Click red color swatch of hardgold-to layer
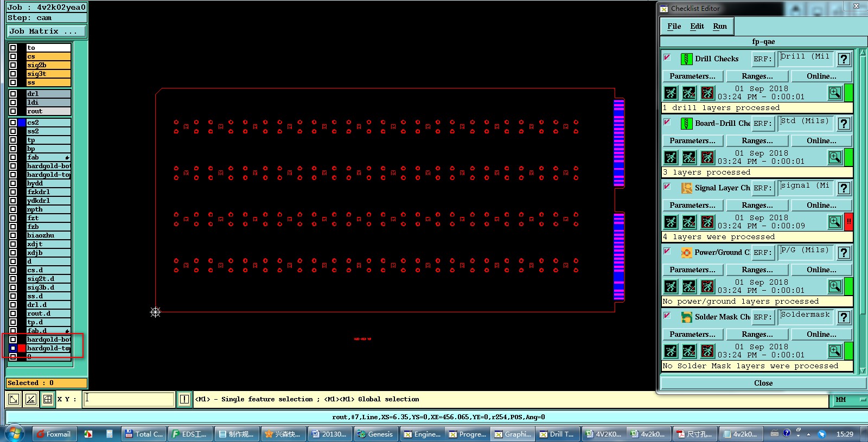The image size is (868, 442). click(x=22, y=348)
